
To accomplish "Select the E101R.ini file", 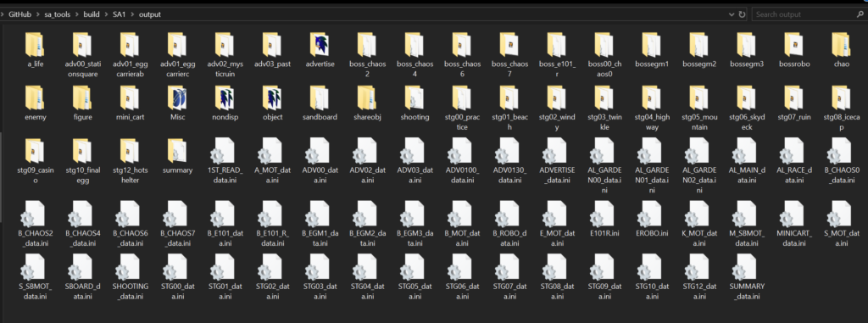I will coord(604,220).
